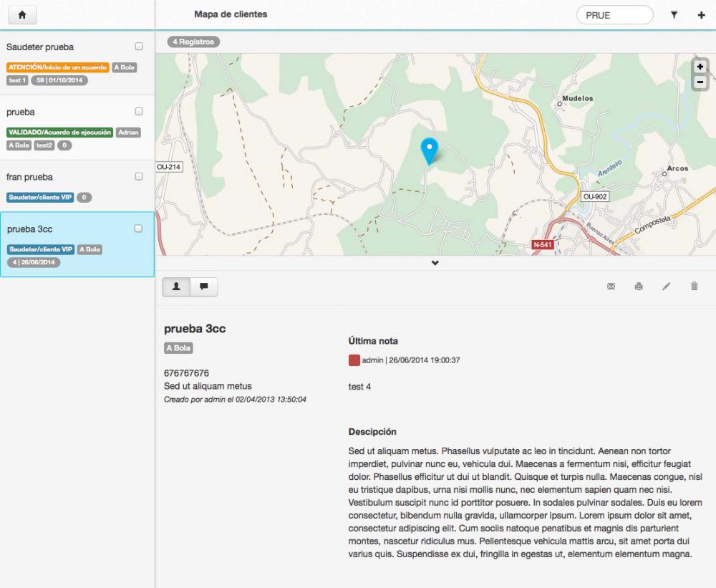This screenshot has width=716, height=588.
Task: Check the Saudeter prueba checkbox
Action: pos(139,47)
